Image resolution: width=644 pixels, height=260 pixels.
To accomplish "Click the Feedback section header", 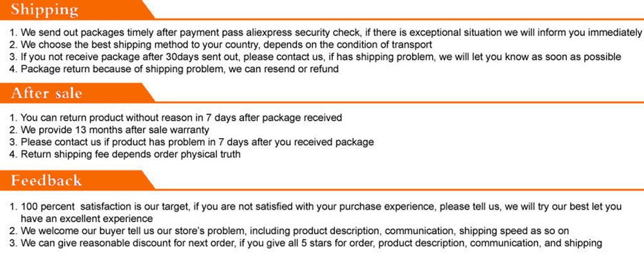I will (46, 181).
